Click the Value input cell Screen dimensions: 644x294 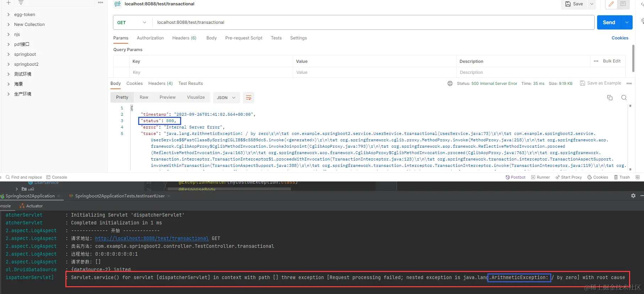374,72
